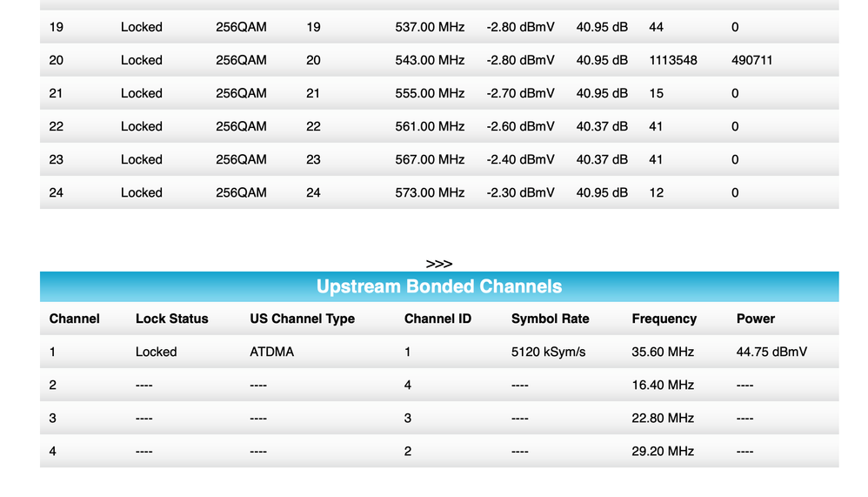Click the 543.00 MHz downstream frequency
The image size is (868, 497).
click(x=430, y=60)
